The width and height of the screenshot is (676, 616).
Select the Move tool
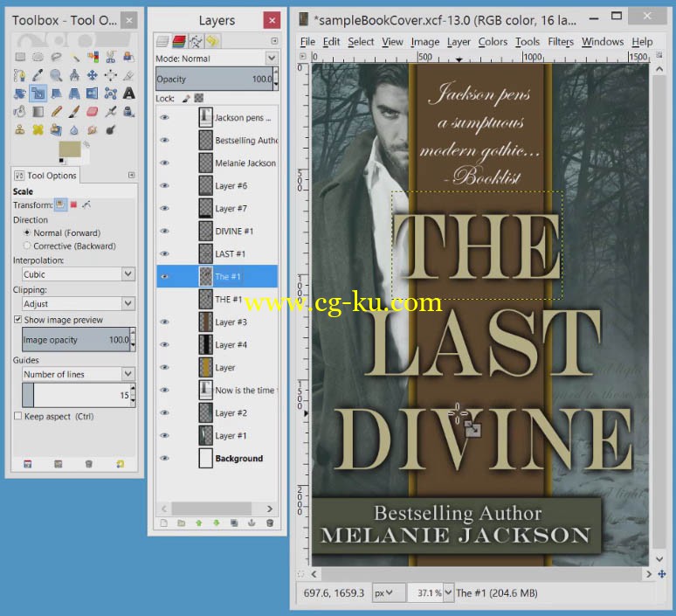point(93,75)
